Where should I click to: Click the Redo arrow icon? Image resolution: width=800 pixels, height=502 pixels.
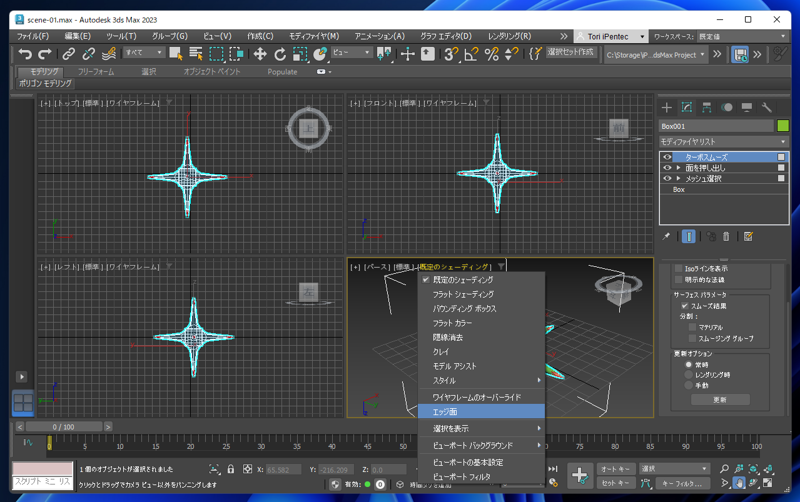(x=45, y=54)
